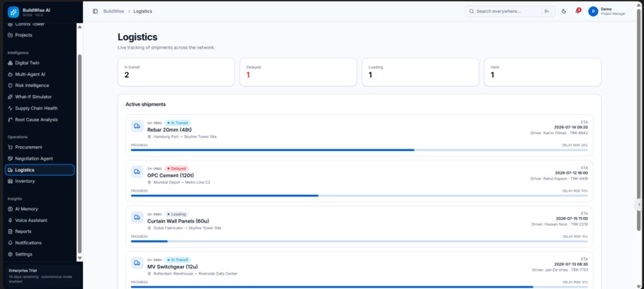Click the Enterprise Trial banner
The width and height of the screenshot is (644, 289).
tap(42, 276)
